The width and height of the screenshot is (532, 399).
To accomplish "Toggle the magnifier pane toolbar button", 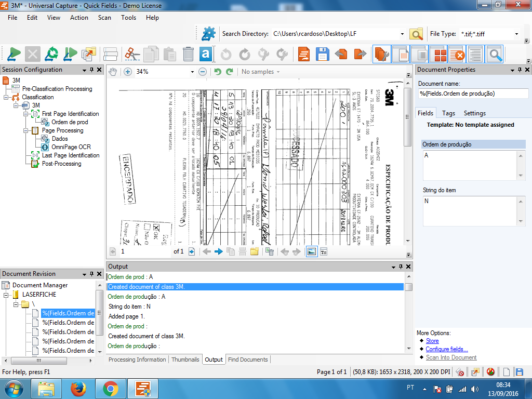I will click(494, 54).
